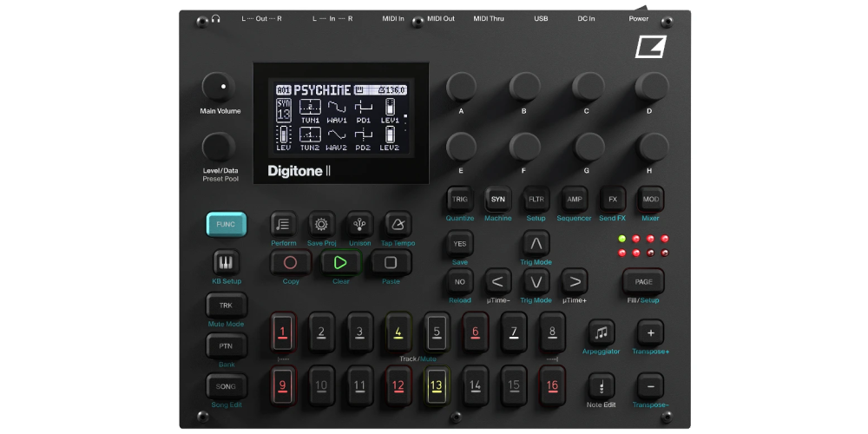Click the right arrow µTime+ button
Image resolution: width=868 pixels, height=434 pixels.
pos(575,282)
